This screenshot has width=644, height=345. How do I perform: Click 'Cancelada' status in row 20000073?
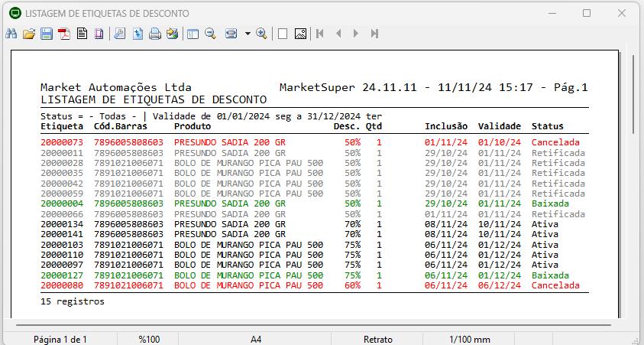[555, 142]
